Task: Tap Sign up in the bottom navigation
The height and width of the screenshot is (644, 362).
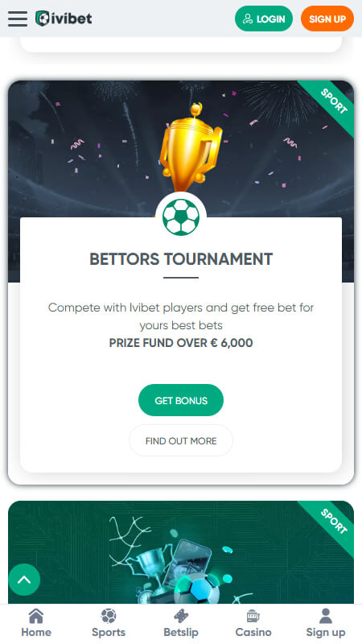Action: click(x=326, y=622)
